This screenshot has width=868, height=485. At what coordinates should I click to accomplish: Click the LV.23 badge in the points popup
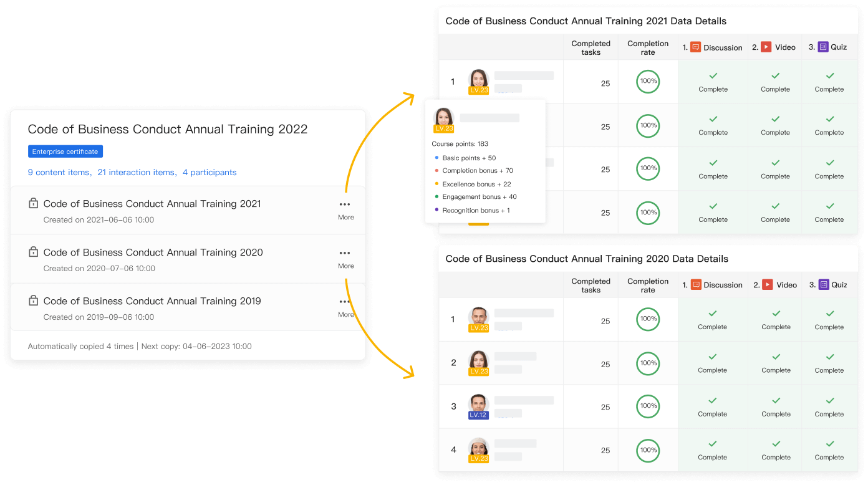[x=443, y=129]
